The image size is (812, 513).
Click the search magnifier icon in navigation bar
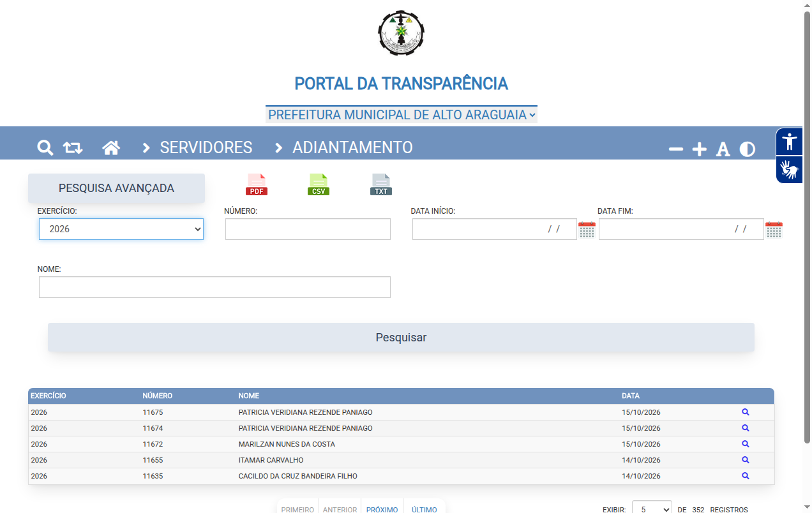coord(45,148)
